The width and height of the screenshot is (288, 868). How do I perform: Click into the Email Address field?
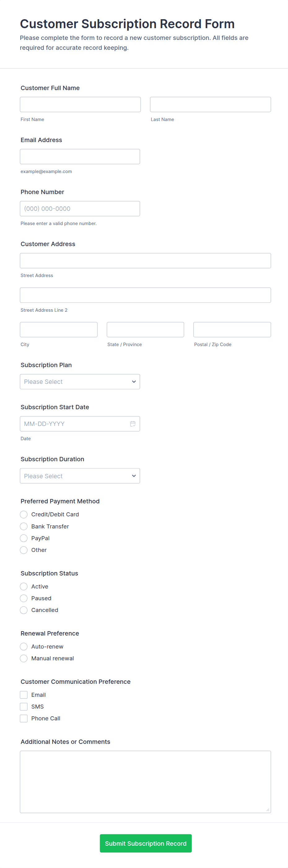[80, 156]
